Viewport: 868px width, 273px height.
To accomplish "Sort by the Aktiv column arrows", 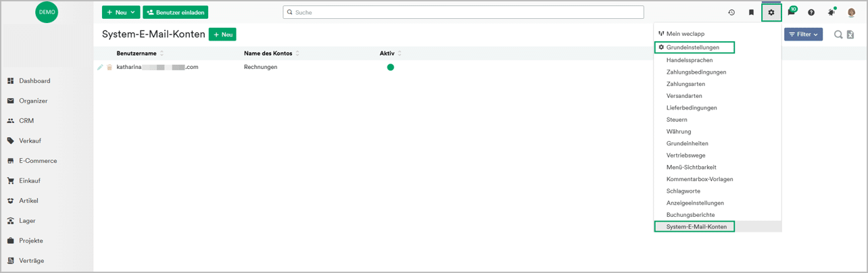I will coord(400,53).
